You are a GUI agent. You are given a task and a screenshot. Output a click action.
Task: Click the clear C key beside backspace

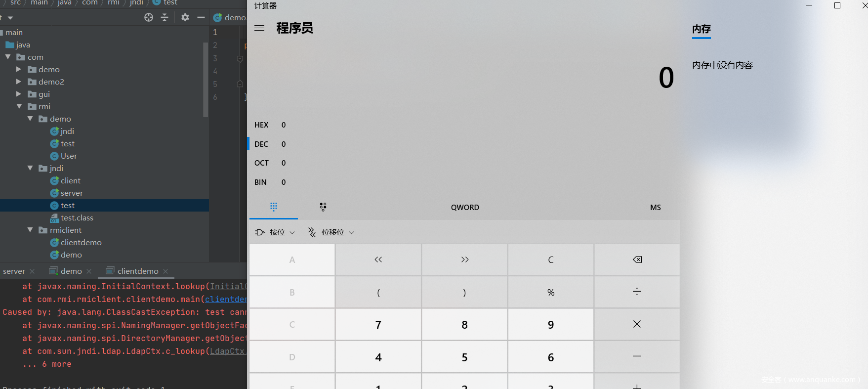pos(551,259)
